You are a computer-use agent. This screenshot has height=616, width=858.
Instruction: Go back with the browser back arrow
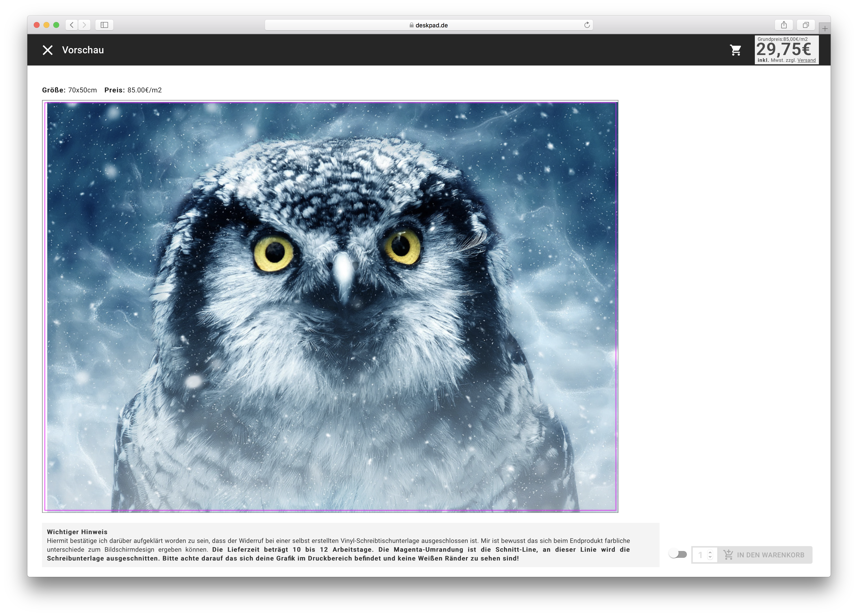click(71, 25)
